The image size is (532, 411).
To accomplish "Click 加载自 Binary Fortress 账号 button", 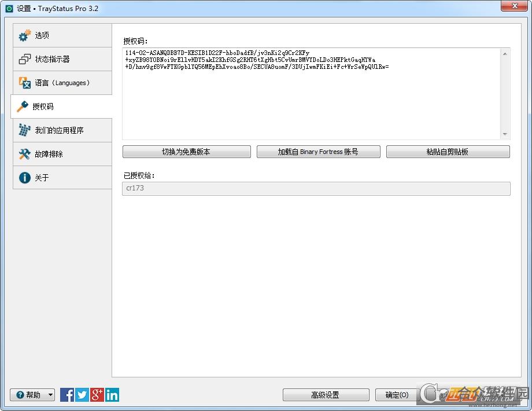I will (318, 152).
